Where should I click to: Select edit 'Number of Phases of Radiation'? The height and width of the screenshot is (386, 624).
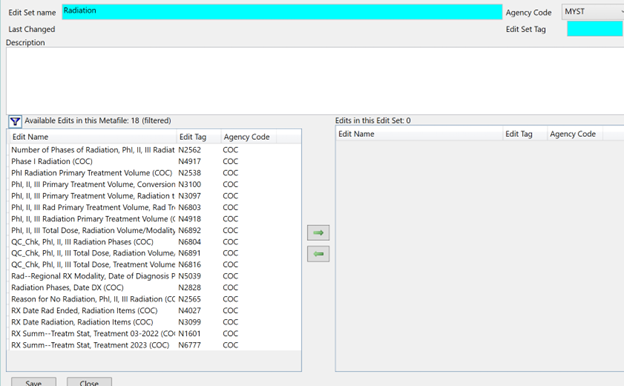pos(154,150)
